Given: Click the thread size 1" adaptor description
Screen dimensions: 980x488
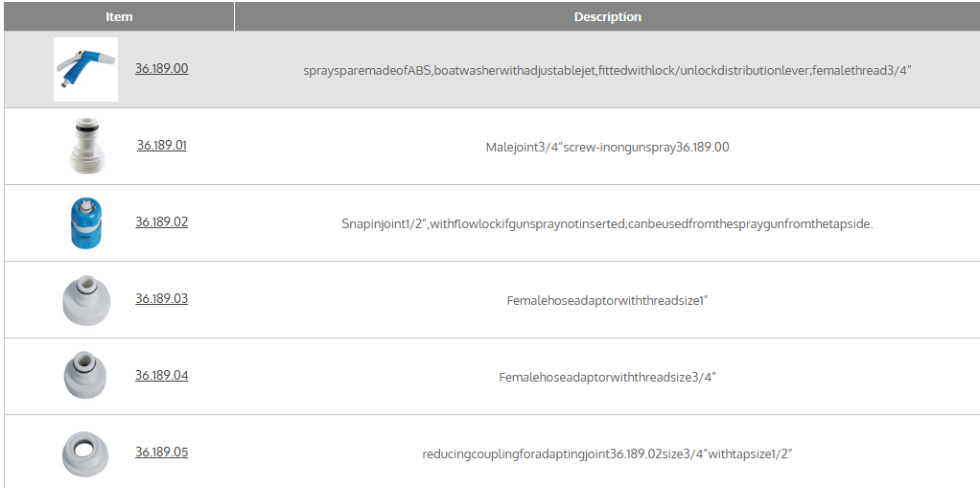Looking at the screenshot, I should 607,300.
